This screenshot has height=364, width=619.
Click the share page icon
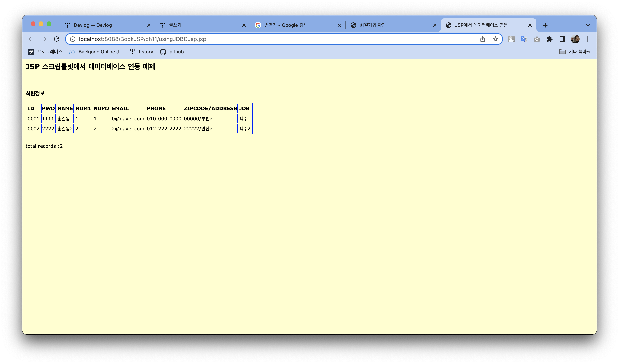tap(482, 39)
